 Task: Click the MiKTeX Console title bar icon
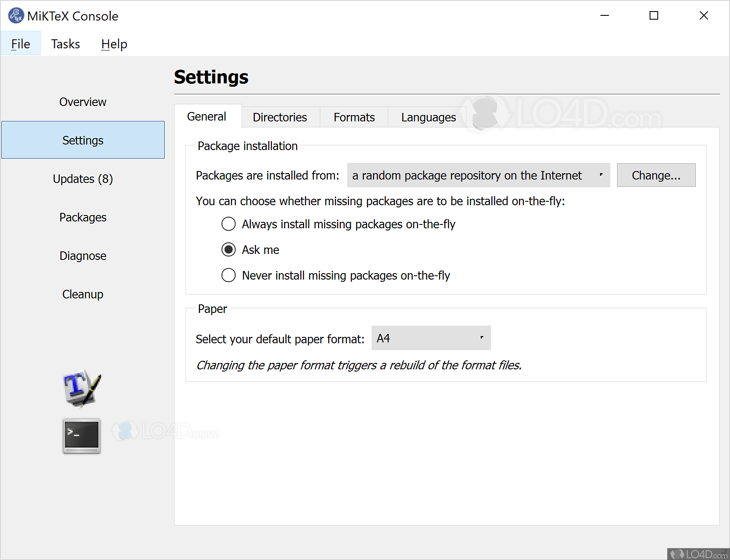(16, 16)
